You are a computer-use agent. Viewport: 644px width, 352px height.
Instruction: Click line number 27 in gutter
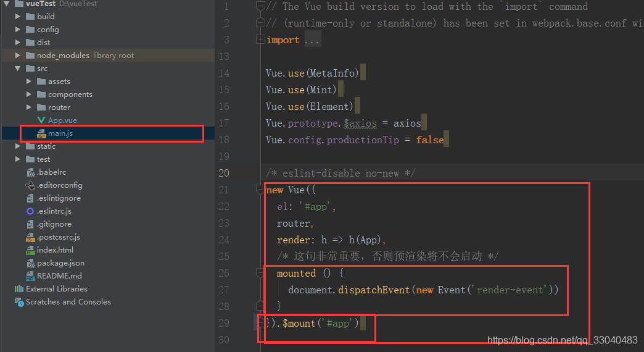tap(224, 290)
